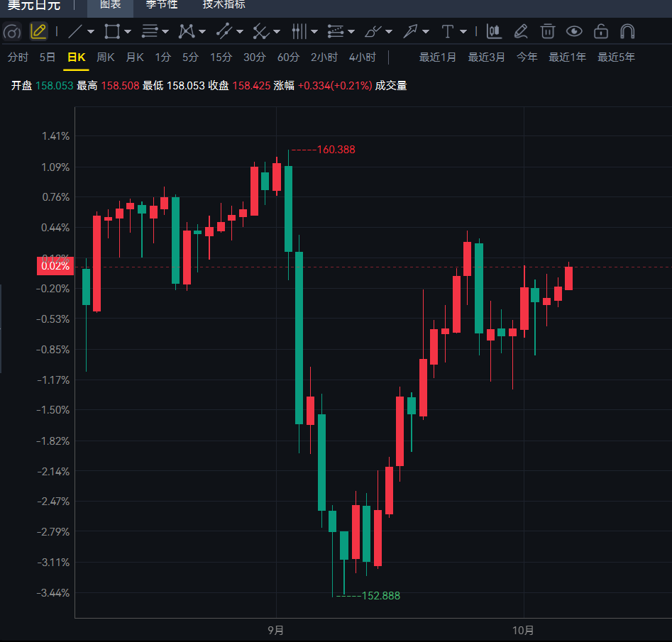Select the arrow annotation tool
The image size is (672, 642).
pos(410,32)
